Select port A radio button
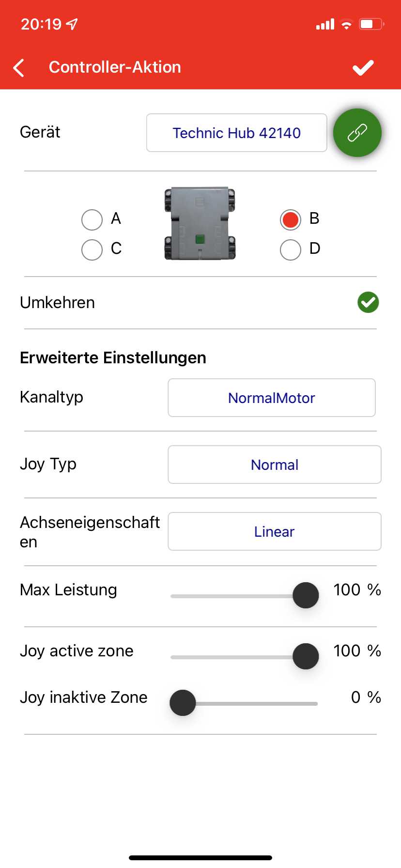The image size is (401, 868). click(x=92, y=220)
